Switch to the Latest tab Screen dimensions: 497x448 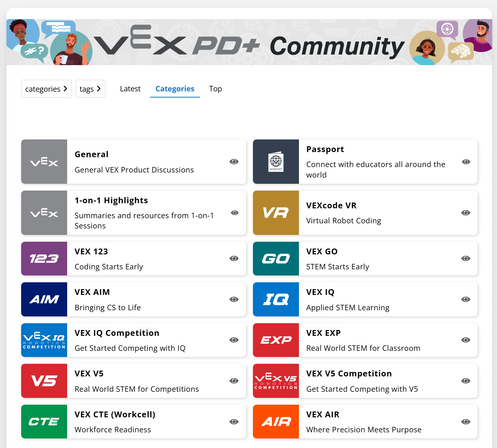tap(130, 89)
